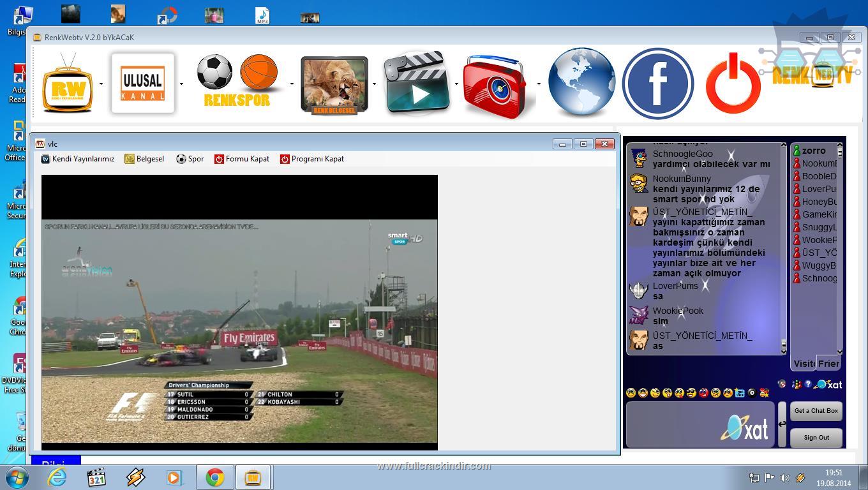This screenshot has width=868, height=490.
Task: Click the visitor list scrollbar up arrow
Action: click(839, 145)
